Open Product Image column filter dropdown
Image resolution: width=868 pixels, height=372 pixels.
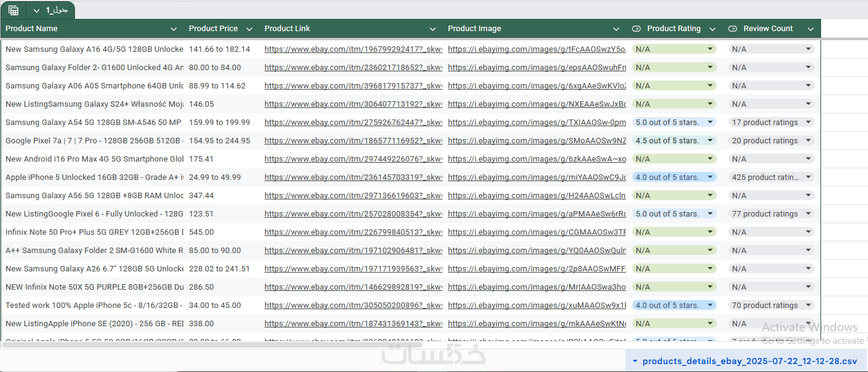[617, 29]
